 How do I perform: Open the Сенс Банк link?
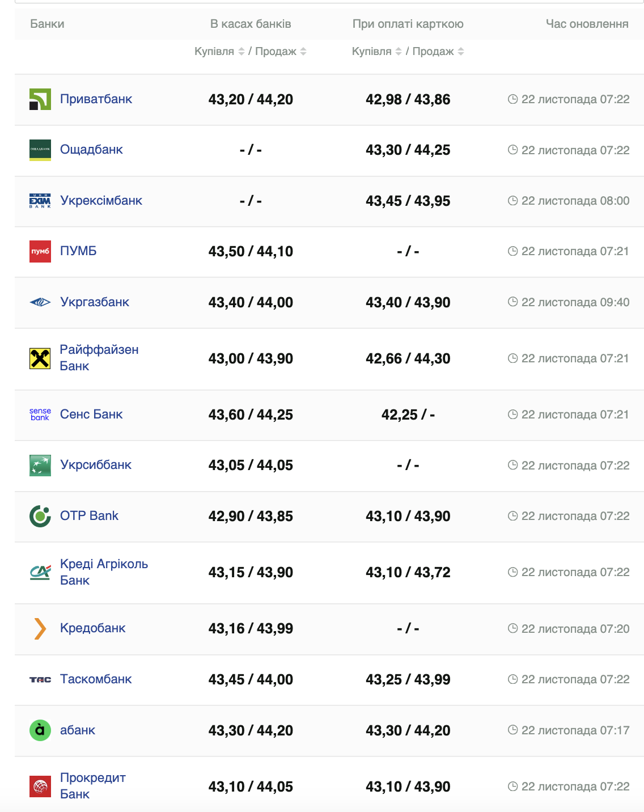pyautogui.click(x=91, y=415)
